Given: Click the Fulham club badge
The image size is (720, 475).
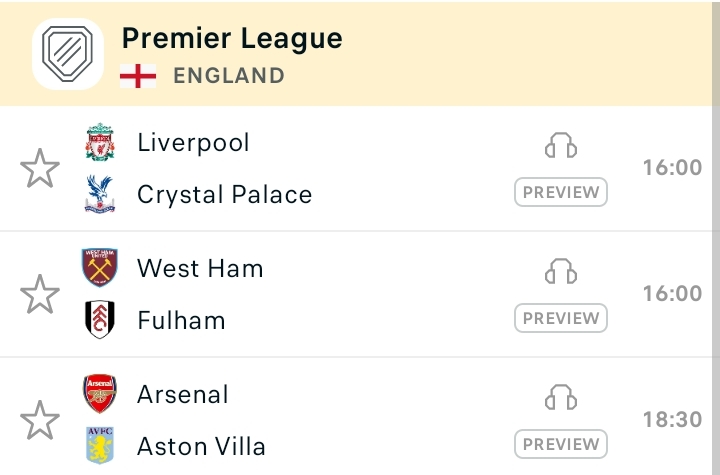Looking at the screenshot, I should pos(100,320).
